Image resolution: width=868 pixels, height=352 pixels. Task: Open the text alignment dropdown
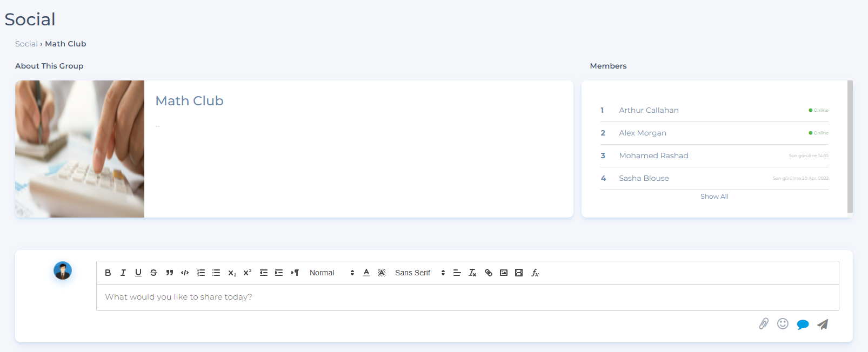[x=457, y=273]
